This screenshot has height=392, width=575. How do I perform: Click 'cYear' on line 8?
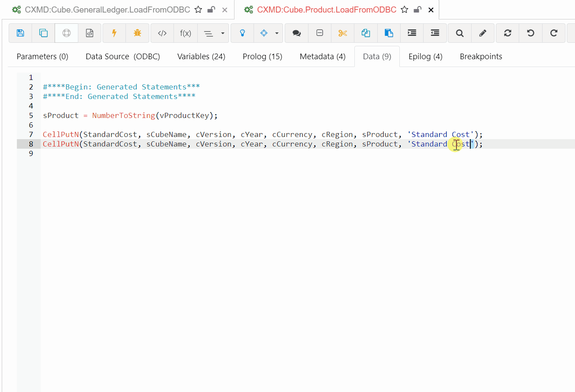[252, 144]
